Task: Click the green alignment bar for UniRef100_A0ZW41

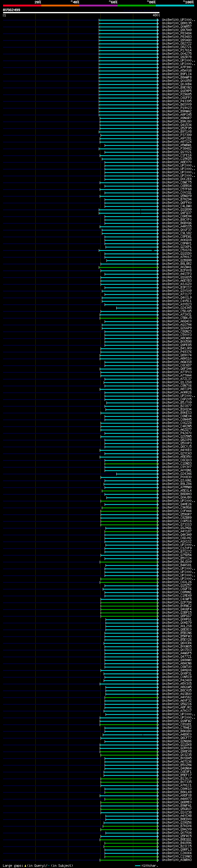Action: pos(129,267)
